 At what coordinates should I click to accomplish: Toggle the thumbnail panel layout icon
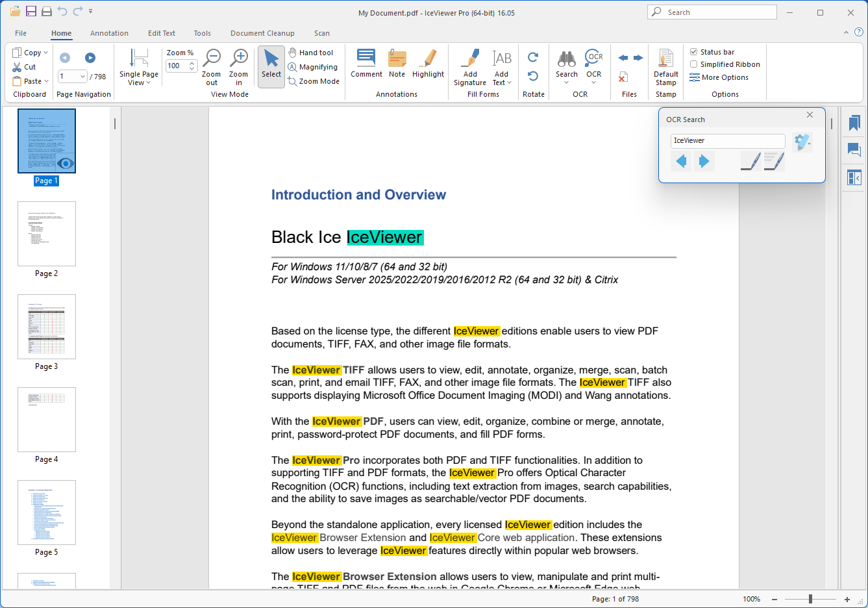pyautogui.click(x=854, y=177)
